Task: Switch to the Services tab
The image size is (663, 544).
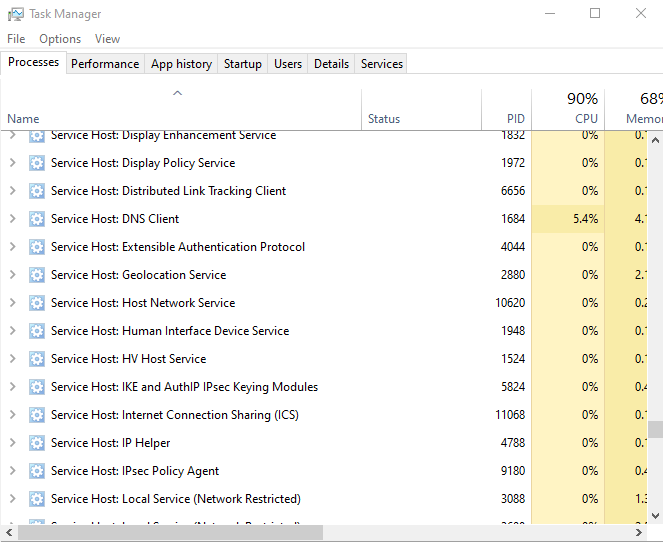Action: click(x=382, y=64)
